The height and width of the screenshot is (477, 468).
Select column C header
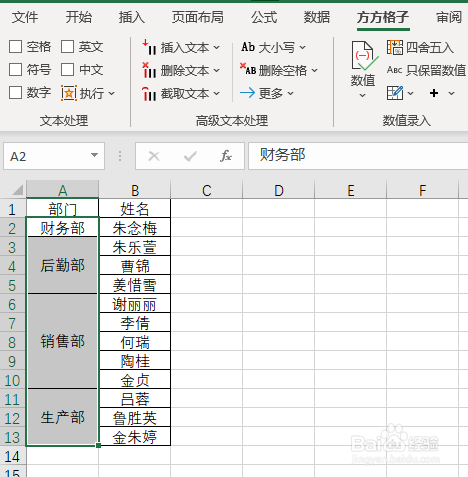coord(207,190)
